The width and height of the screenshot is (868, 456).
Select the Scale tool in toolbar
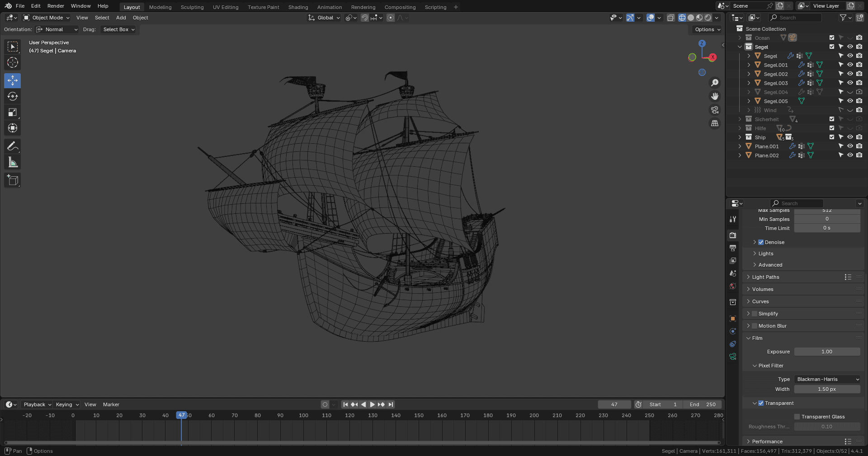pos(13,112)
